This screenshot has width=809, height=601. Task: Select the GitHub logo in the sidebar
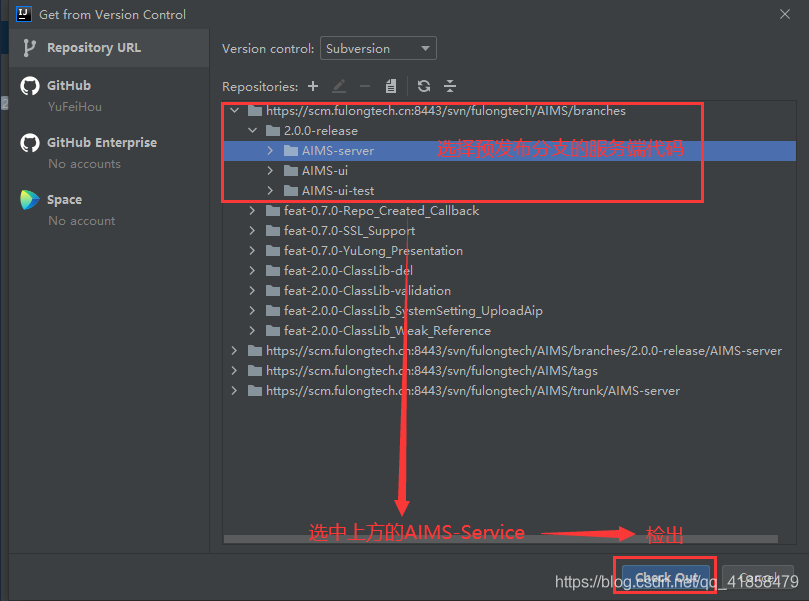click(x=29, y=86)
